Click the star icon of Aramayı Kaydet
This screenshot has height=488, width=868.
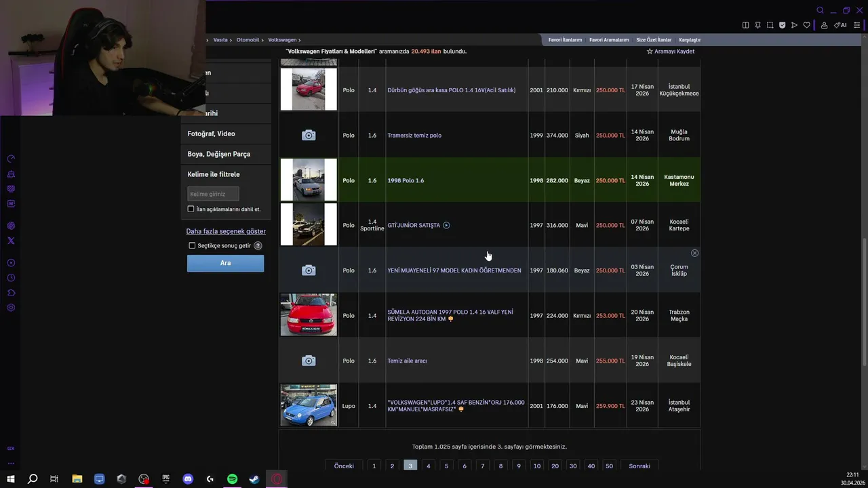650,52
